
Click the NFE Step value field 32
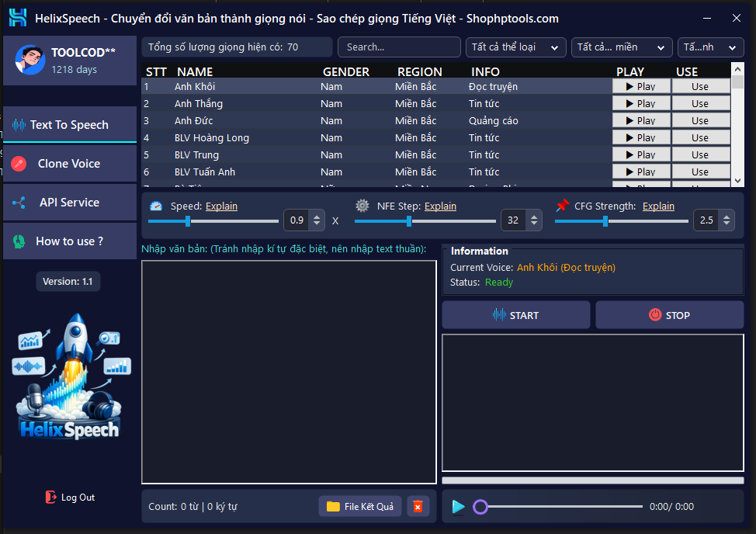pos(514,220)
